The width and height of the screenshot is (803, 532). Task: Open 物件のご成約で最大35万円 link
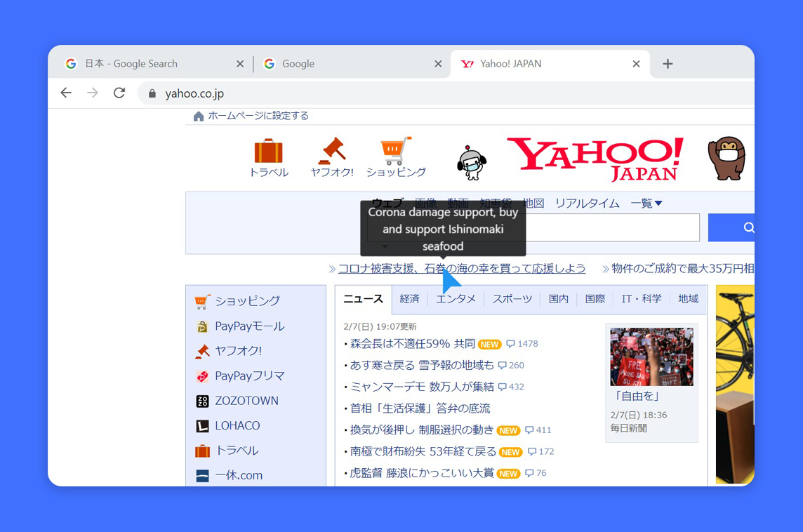(x=682, y=268)
